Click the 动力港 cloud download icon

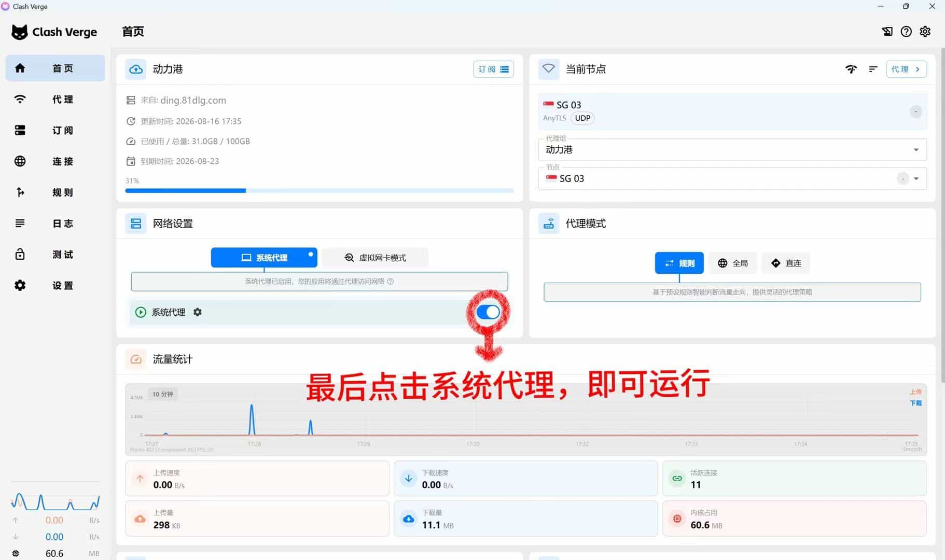[x=136, y=69]
